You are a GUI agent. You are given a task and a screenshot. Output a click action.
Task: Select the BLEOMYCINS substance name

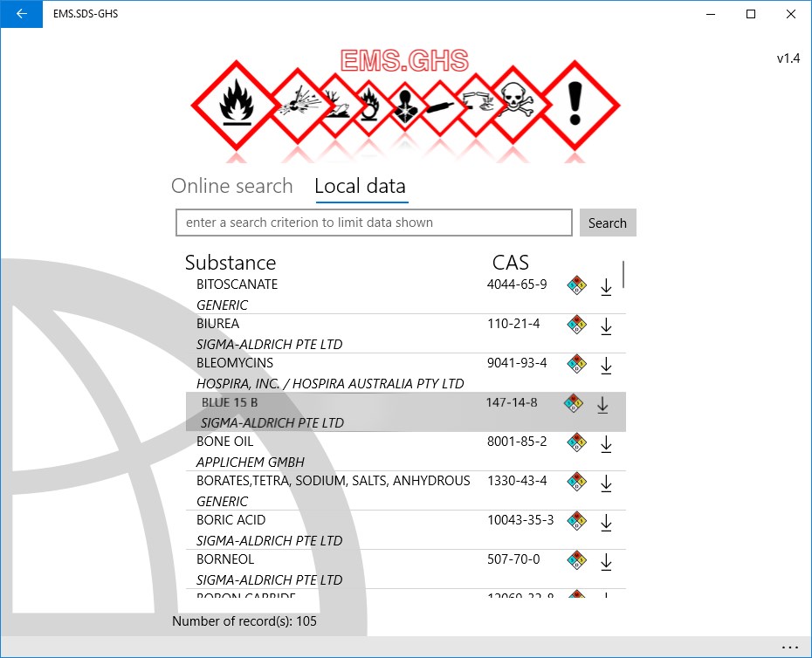click(x=235, y=363)
